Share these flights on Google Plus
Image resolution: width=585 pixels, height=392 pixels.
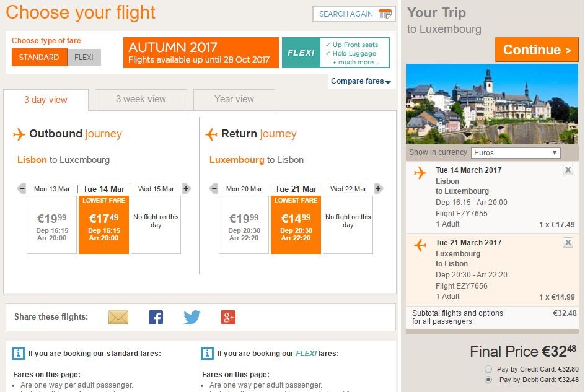(228, 318)
